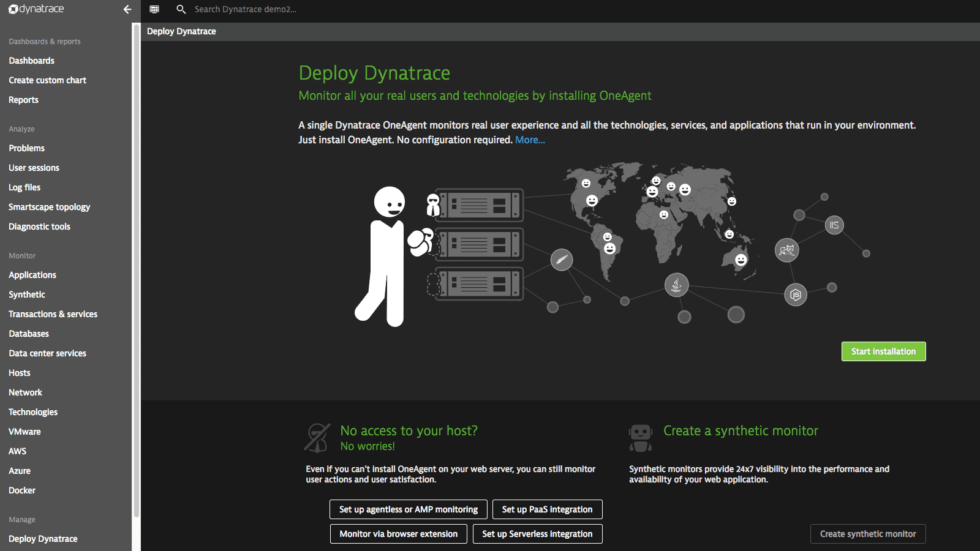Screen dimensions: 980x551
Task: Open the chat messages icon in the top bar
Action: (154, 9)
